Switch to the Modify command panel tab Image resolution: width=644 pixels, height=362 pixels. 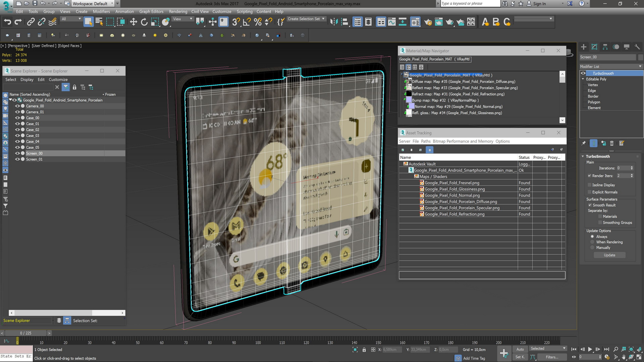coord(594,47)
